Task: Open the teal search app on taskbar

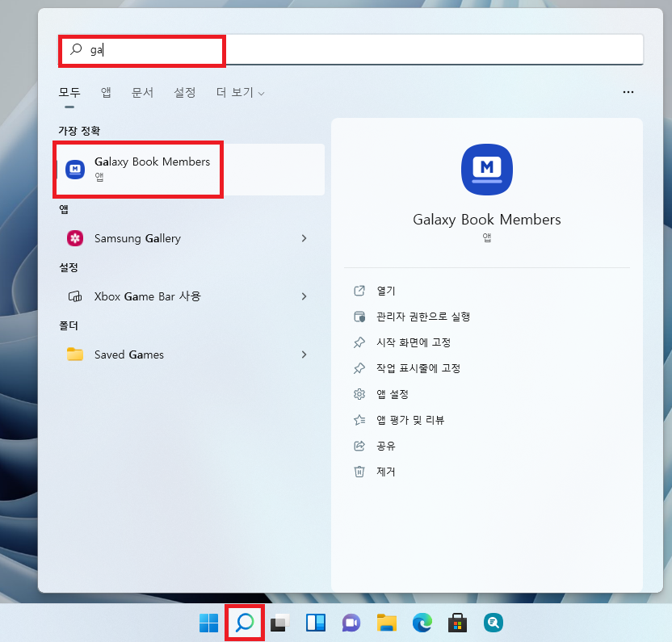Action: pyautogui.click(x=493, y=623)
